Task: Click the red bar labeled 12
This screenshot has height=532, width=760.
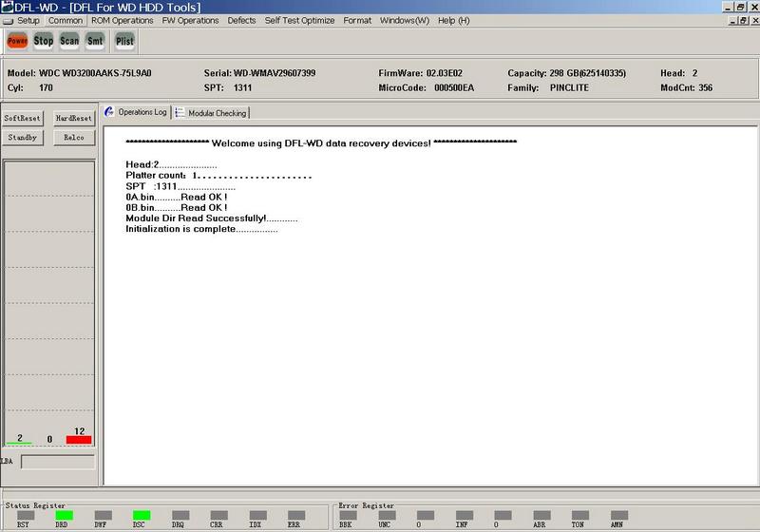Action: 79,440
